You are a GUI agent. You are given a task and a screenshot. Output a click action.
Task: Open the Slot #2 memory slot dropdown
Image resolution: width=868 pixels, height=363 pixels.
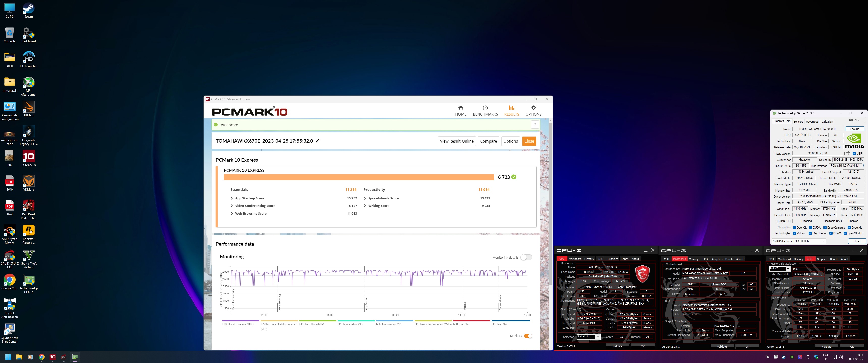(779, 269)
